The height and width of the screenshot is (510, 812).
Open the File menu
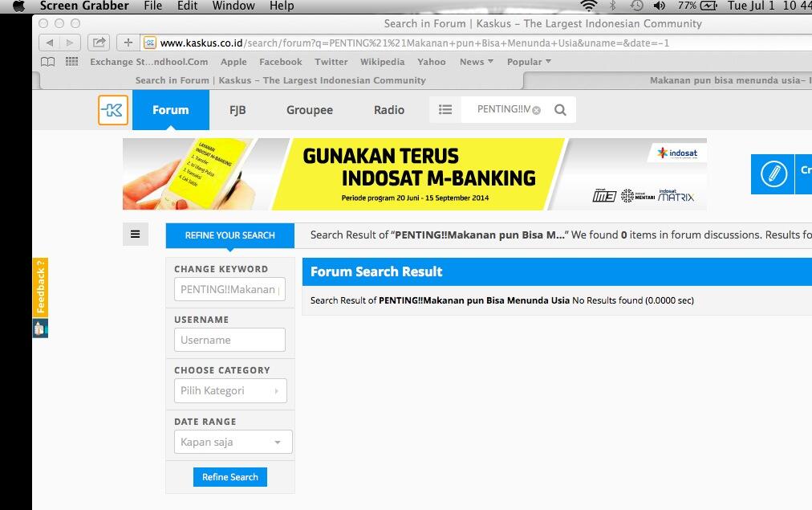[x=152, y=6]
